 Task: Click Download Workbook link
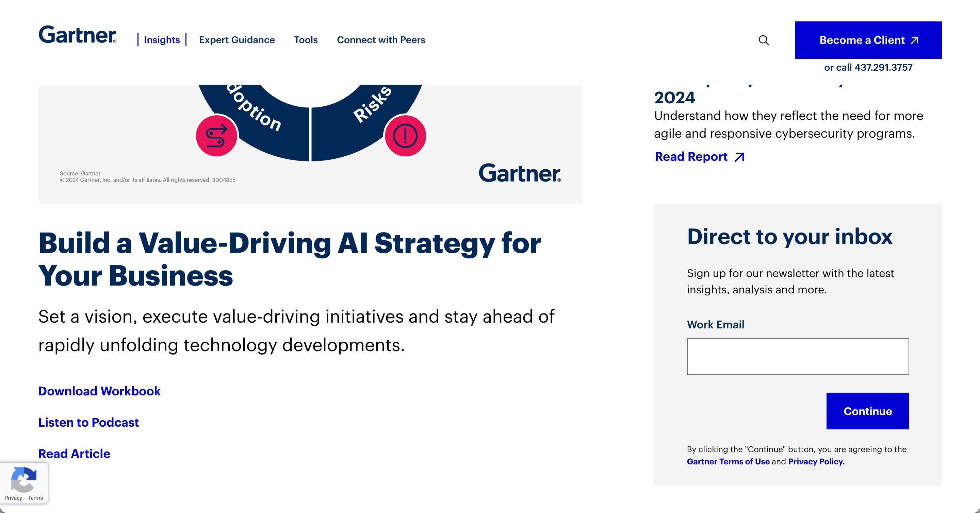pos(99,391)
